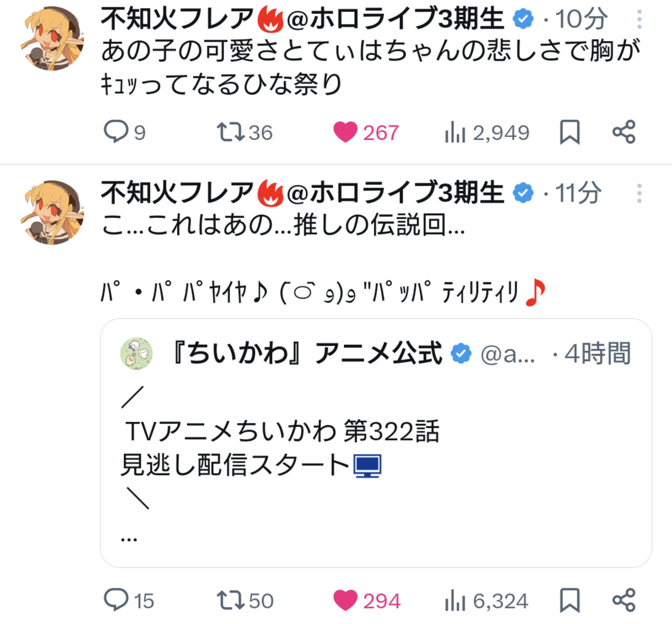Unlike the tweet with 267 likes
The width and height of the screenshot is (672, 624).
pos(345,132)
